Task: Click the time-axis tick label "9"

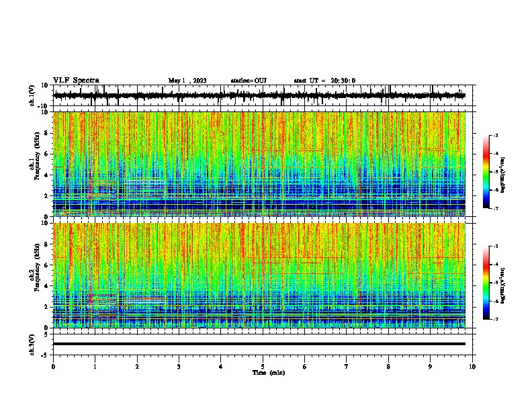Action: [430, 367]
